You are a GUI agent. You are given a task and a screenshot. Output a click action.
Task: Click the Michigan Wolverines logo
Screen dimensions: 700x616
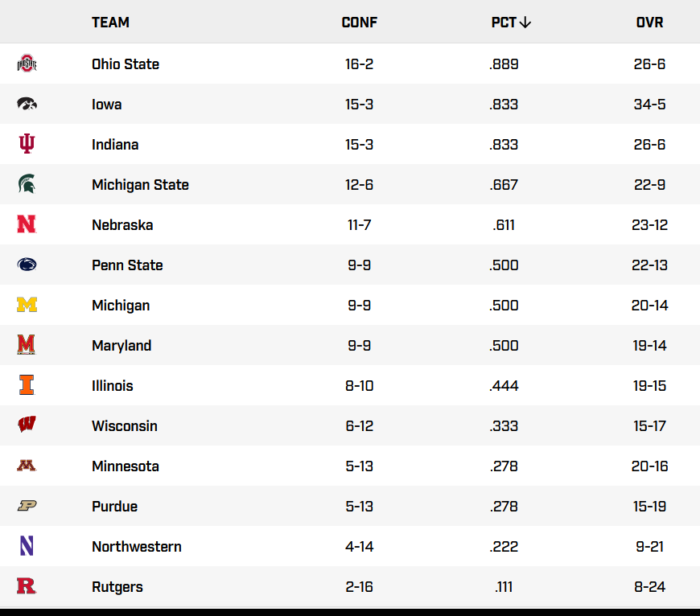(27, 306)
